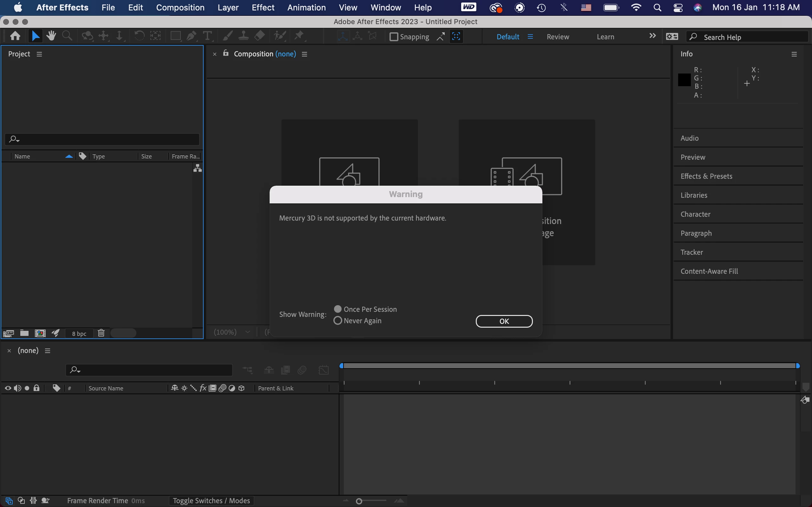Viewport: 812px width, 507px height.
Task: Click Toggle Switches / Modes button
Action: click(x=211, y=501)
